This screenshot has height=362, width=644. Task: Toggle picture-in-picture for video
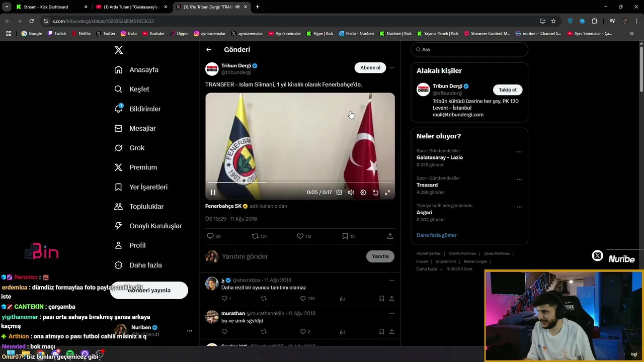[x=375, y=192]
